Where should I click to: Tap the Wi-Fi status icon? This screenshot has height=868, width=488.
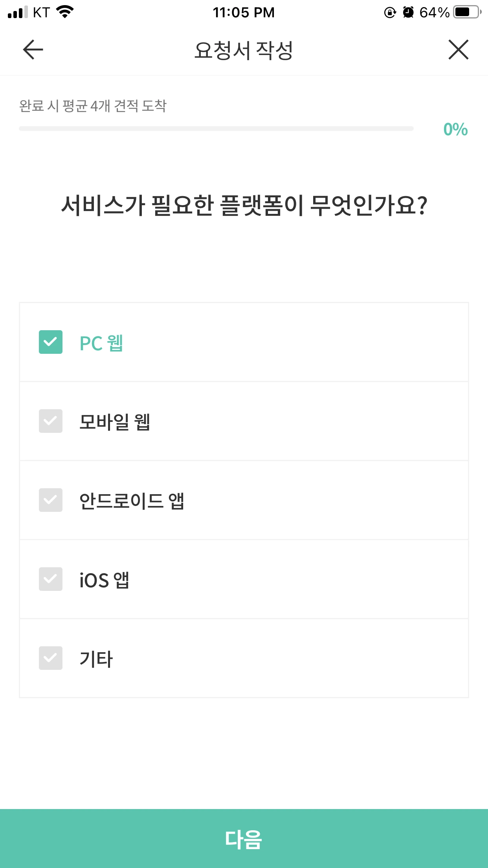[65, 12]
